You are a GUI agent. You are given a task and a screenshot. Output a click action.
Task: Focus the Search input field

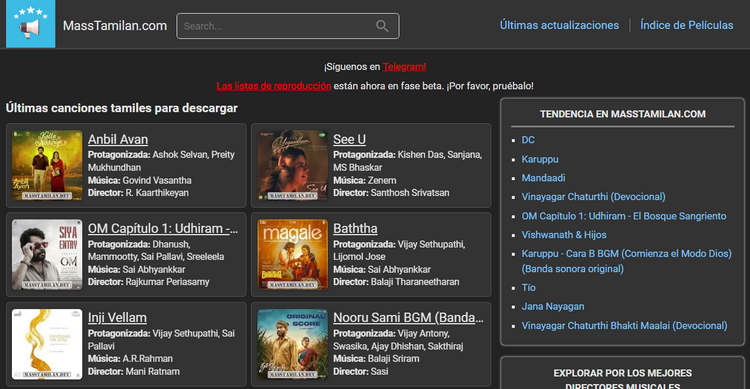click(287, 26)
